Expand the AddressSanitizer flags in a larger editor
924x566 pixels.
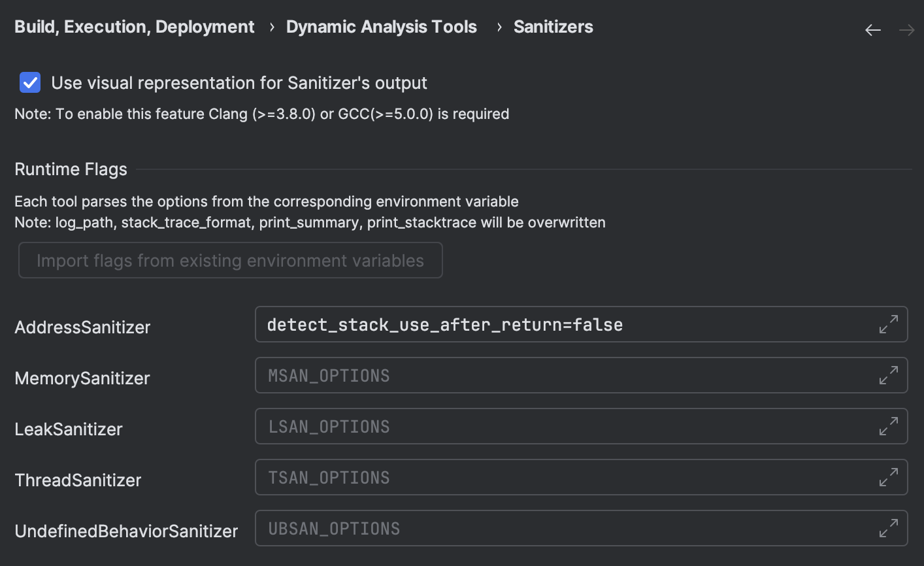(x=887, y=324)
